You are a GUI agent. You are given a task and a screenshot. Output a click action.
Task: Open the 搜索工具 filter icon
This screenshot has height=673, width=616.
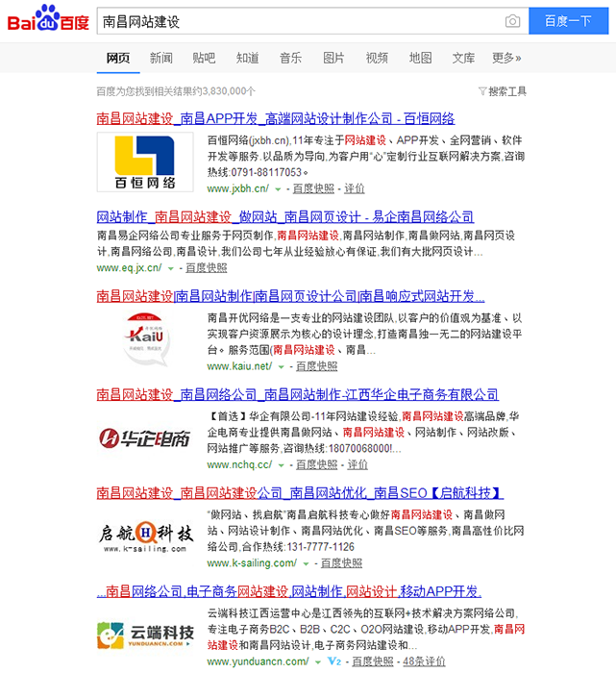[482, 91]
